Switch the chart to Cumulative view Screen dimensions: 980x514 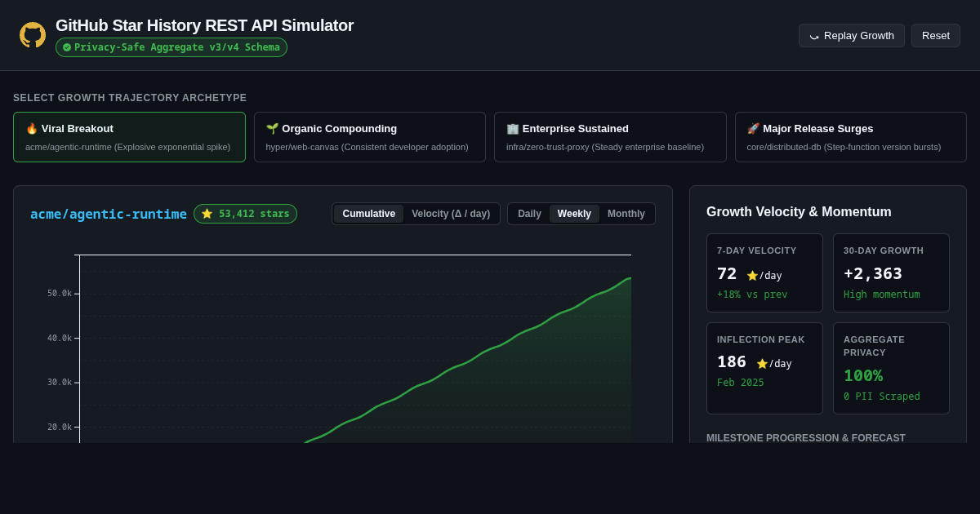coord(368,214)
